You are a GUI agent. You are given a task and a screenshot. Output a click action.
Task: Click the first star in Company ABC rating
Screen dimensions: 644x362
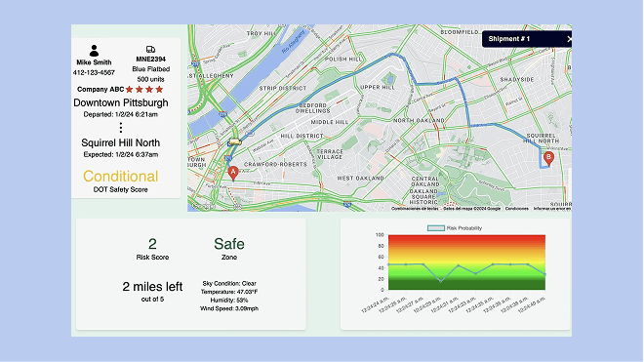[130, 89]
